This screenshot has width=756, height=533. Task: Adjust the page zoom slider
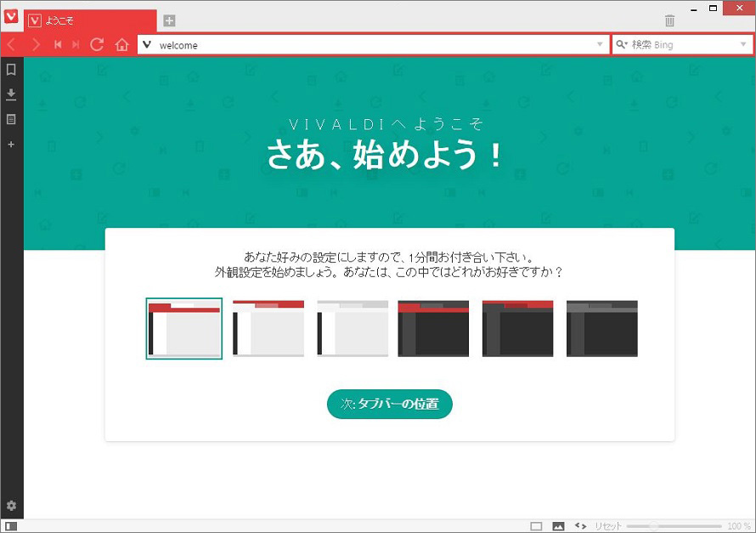tap(674, 526)
